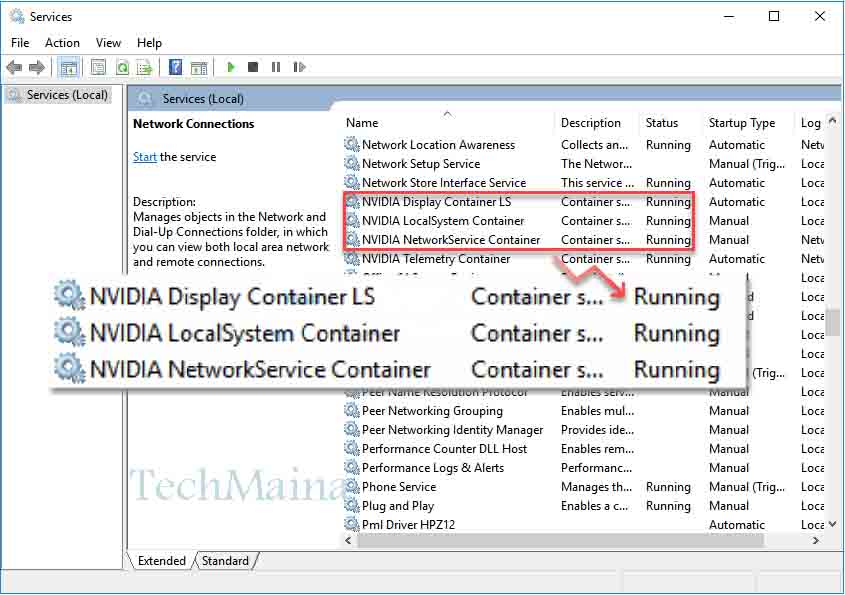
Task: Click the horizontal scrollbar right arrow
Action: [x=816, y=541]
